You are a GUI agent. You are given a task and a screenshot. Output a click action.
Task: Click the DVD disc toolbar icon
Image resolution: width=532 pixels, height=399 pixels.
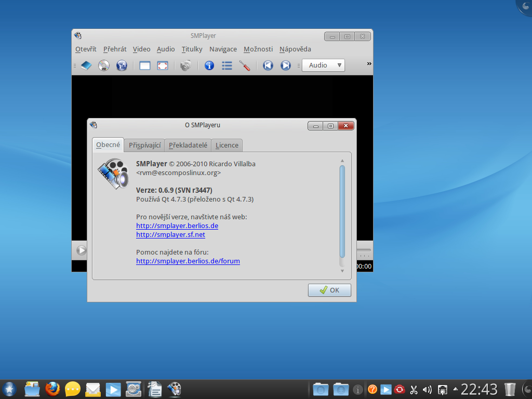point(104,65)
